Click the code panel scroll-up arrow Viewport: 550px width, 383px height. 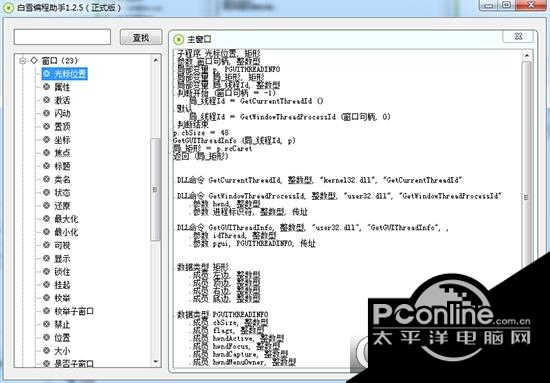(x=526, y=56)
